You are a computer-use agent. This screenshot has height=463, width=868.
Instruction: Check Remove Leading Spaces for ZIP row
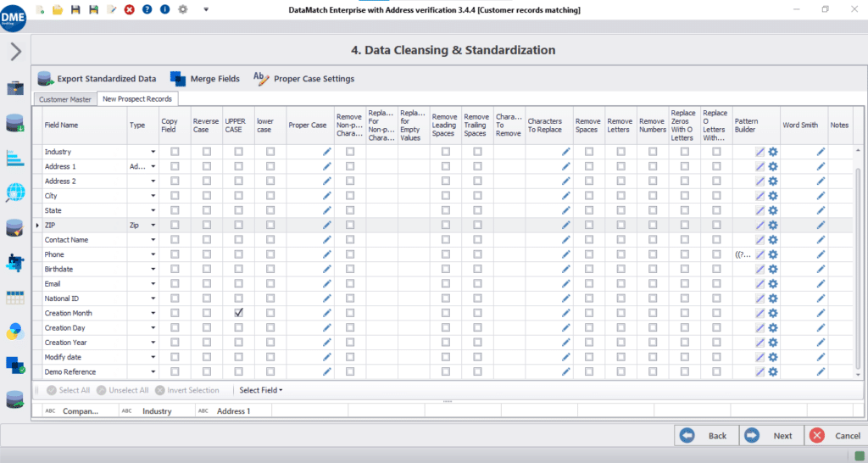446,225
